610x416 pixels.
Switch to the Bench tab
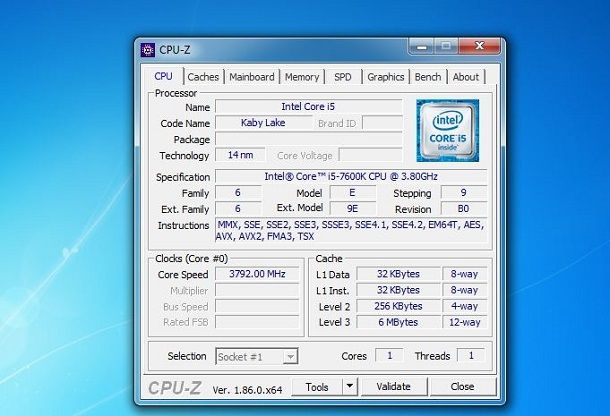coord(428,77)
